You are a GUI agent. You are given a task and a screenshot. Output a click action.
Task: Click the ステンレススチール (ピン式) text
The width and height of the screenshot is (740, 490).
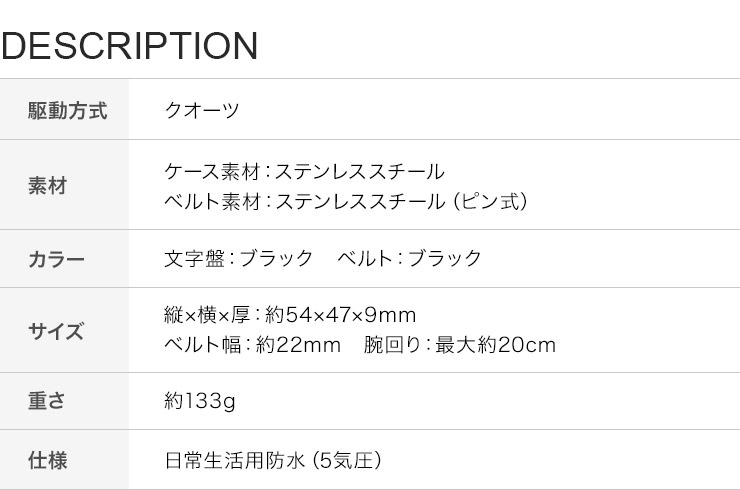click(402, 201)
